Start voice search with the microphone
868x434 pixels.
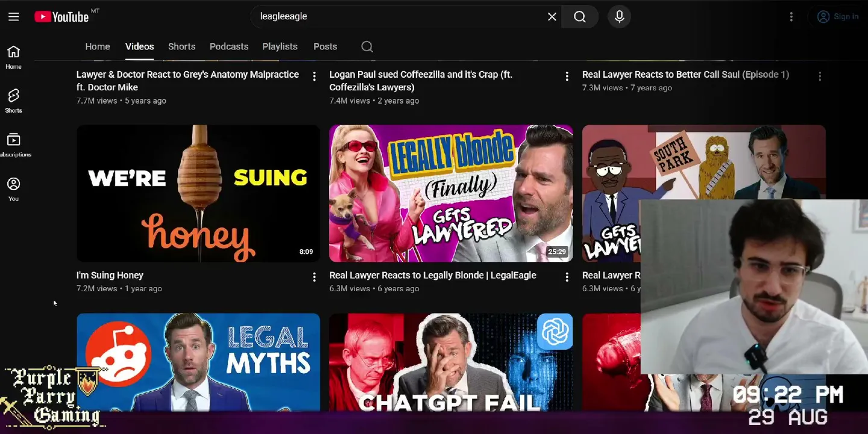(x=619, y=16)
